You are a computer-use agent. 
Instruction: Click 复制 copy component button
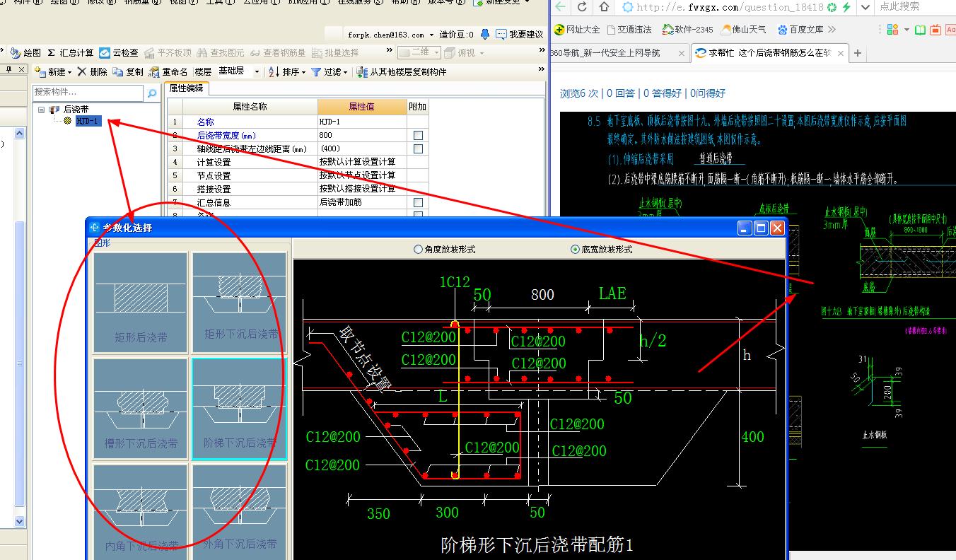point(128,71)
